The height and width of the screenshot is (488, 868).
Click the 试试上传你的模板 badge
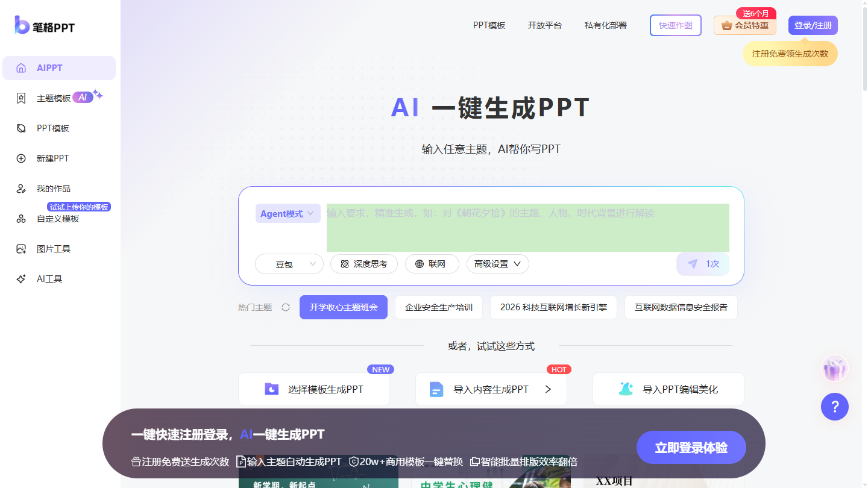(x=79, y=207)
